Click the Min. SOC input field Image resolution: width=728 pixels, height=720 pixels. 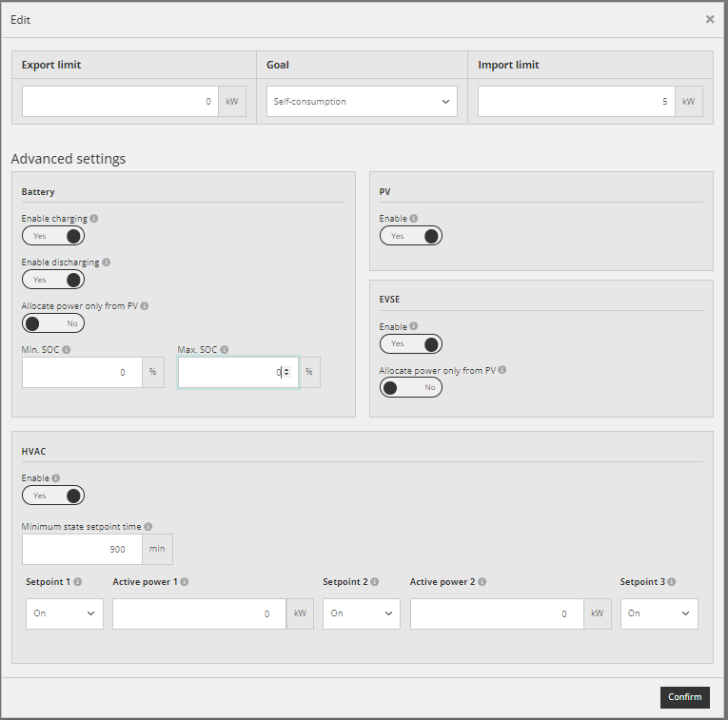click(x=82, y=372)
